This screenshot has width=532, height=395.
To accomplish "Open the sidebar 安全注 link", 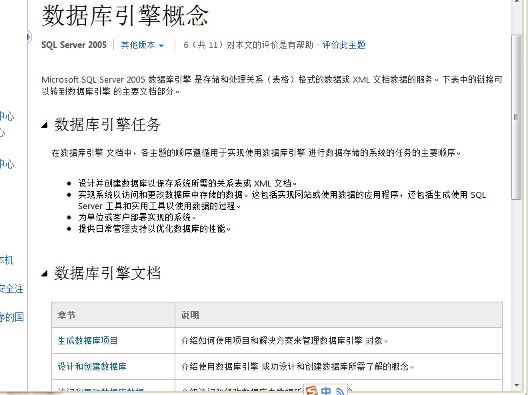I will [x=11, y=289].
